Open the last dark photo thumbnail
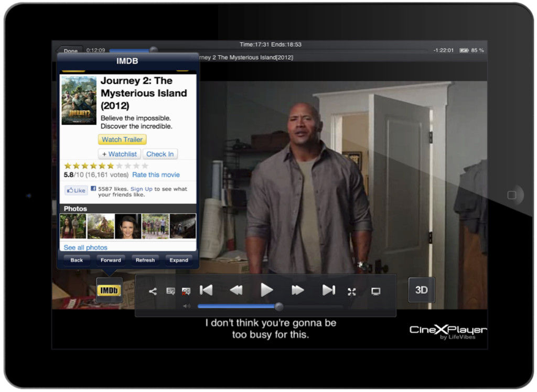 [x=183, y=226]
